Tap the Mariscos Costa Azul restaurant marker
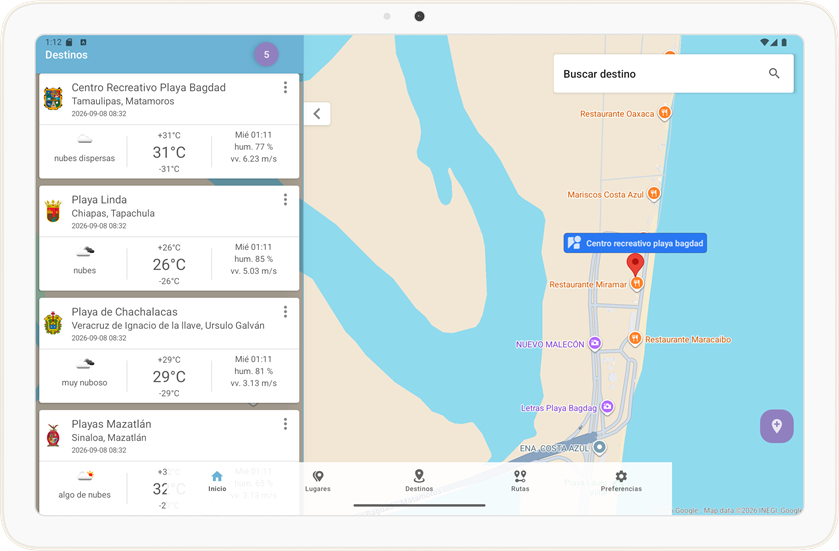The width and height of the screenshot is (839, 551). tap(653, 194)
